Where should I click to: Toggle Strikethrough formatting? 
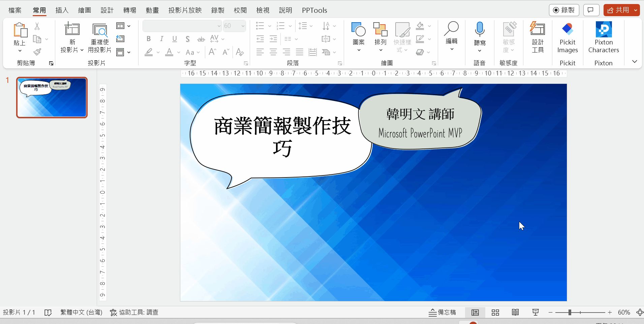(x=201, y=39)
